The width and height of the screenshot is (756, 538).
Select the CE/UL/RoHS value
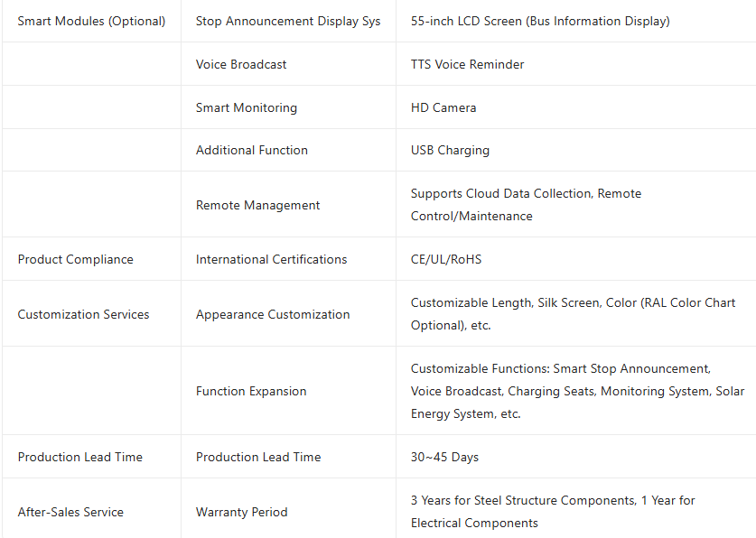coord(446,259)
